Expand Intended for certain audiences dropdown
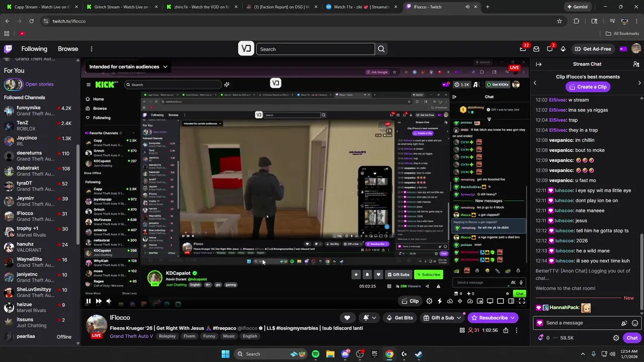Viewport: 644px width, 362px height. [128, 66]
